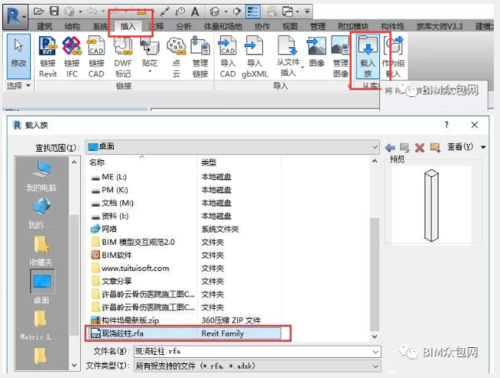The height and width of the screenshot is (378, 500).
Task: Open file via quick access toolbar
Action: pyautogui.click(x=39, y=12)
